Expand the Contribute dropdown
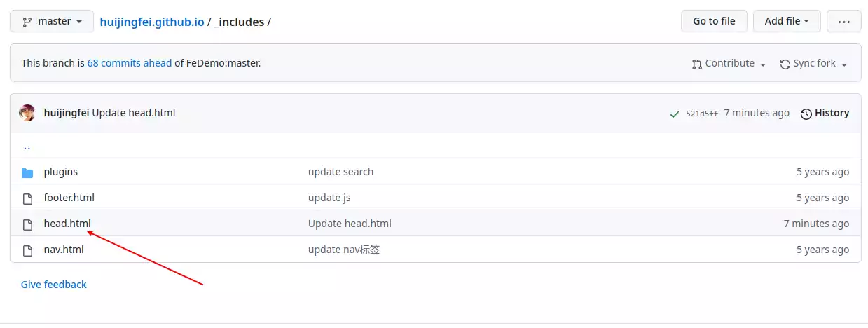The image size is (868, 328). [x=729, y=63]
